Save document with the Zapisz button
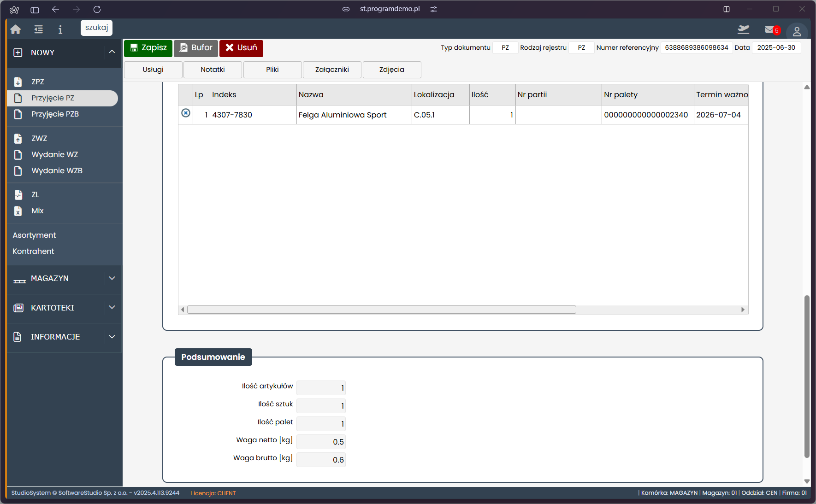816x504 pixels. (148, 48)
